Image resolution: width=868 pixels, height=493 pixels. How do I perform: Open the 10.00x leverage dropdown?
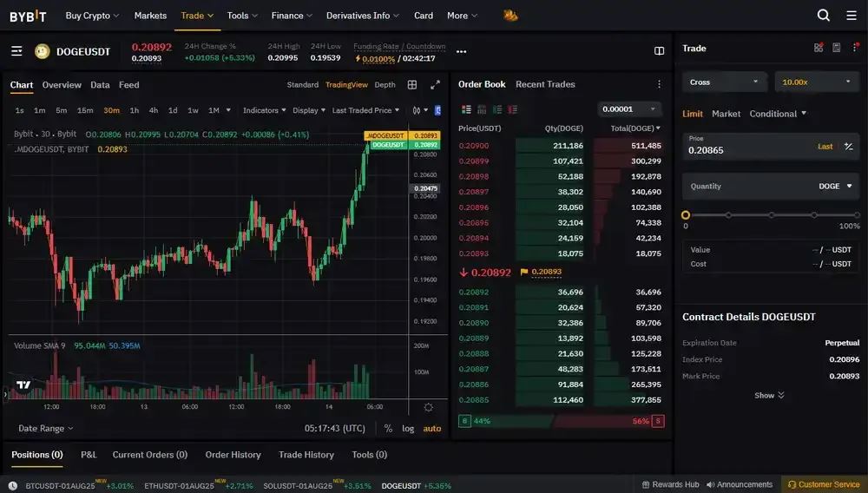coord(817,82)
